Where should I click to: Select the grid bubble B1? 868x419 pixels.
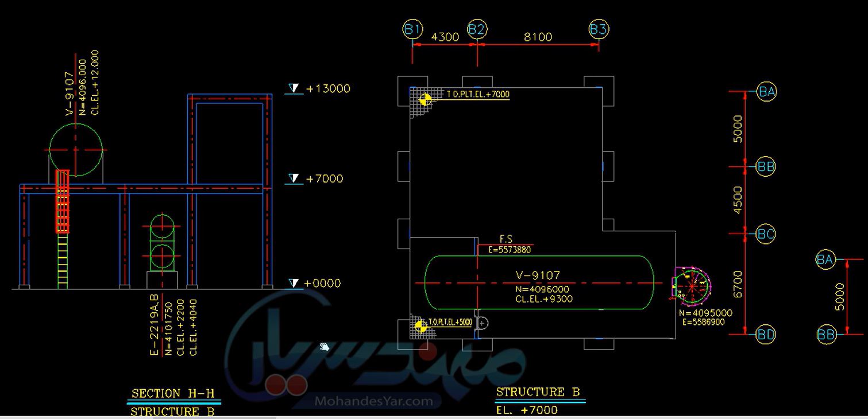click(412, 29)
